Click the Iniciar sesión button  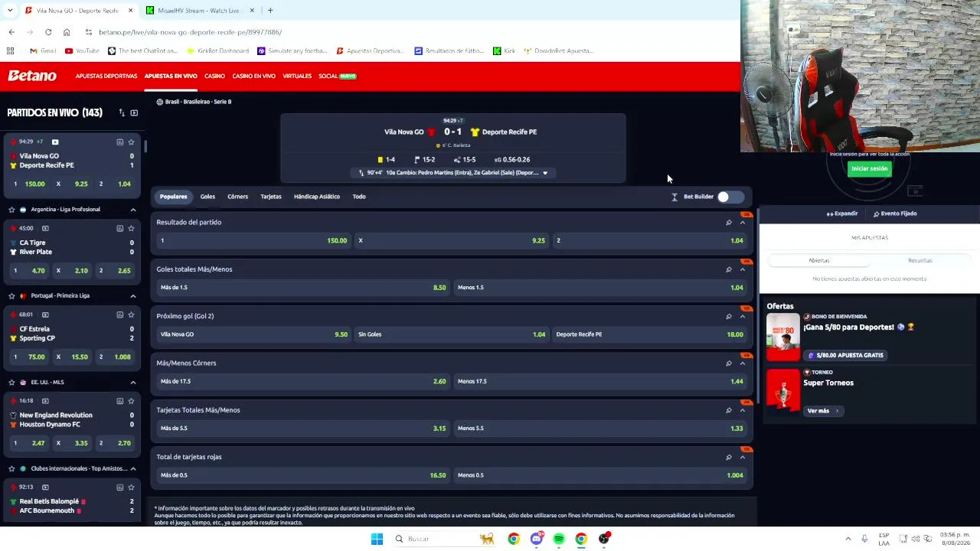[x=870, y=168]
